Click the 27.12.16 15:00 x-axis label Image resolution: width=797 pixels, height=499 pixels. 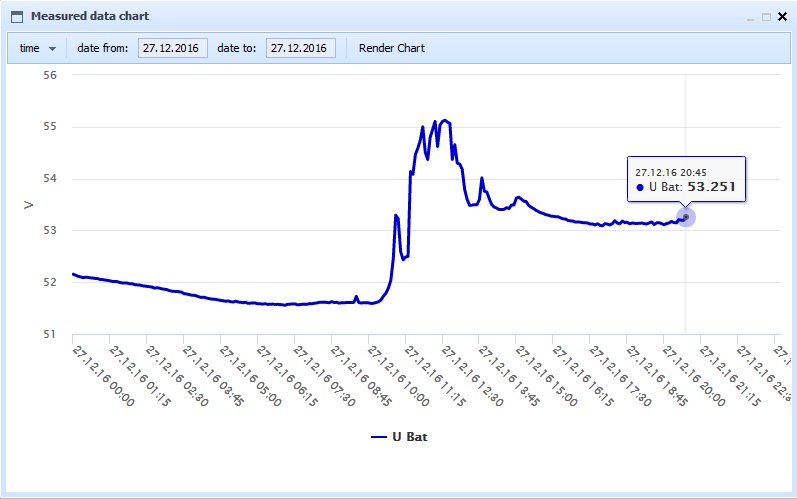pos(546,376)
